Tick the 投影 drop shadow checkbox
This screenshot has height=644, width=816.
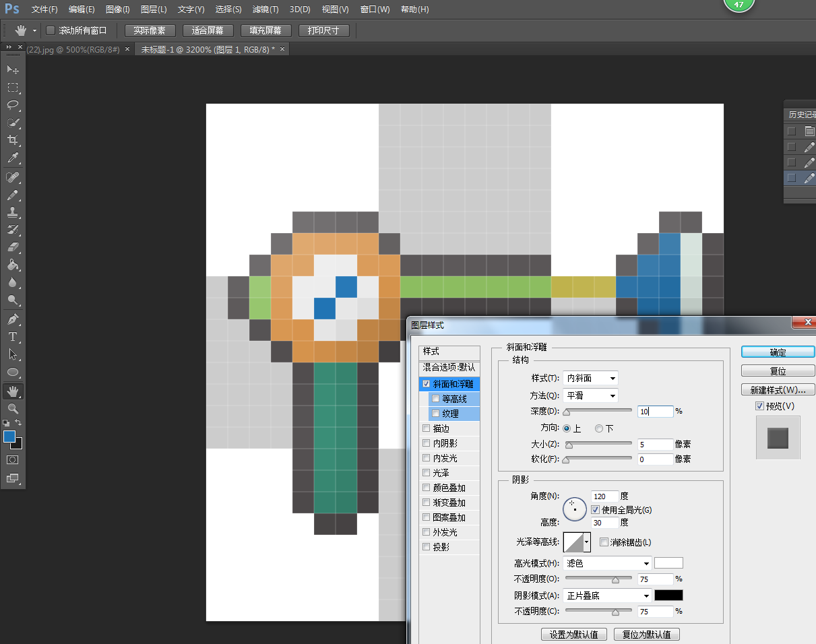pyautogui.click(x=426, y=547)
